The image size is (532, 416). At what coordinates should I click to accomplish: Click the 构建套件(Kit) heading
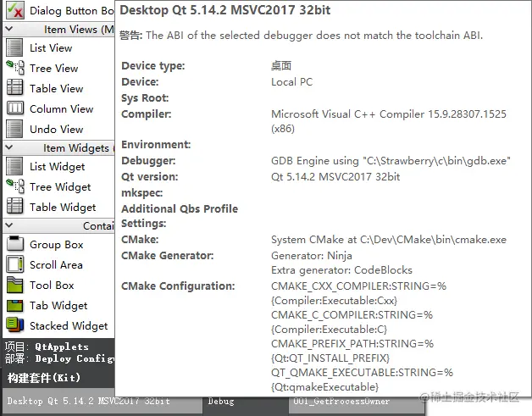43,377
